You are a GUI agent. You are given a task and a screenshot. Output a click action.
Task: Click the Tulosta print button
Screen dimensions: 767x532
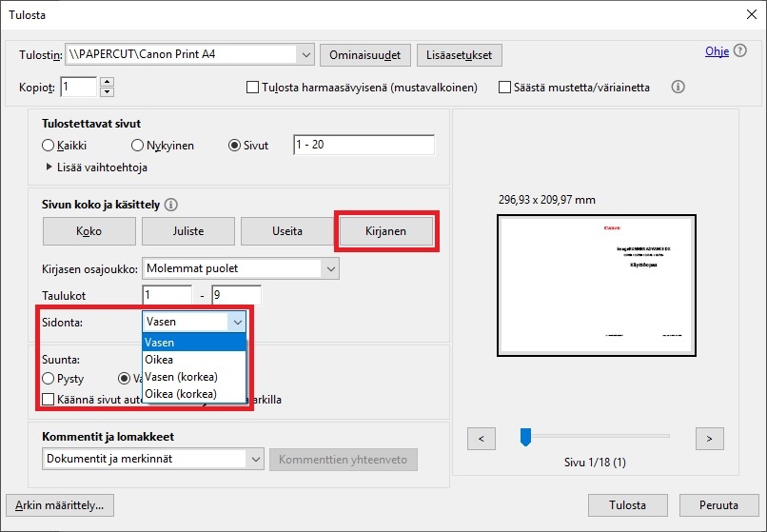click(628, 505)
